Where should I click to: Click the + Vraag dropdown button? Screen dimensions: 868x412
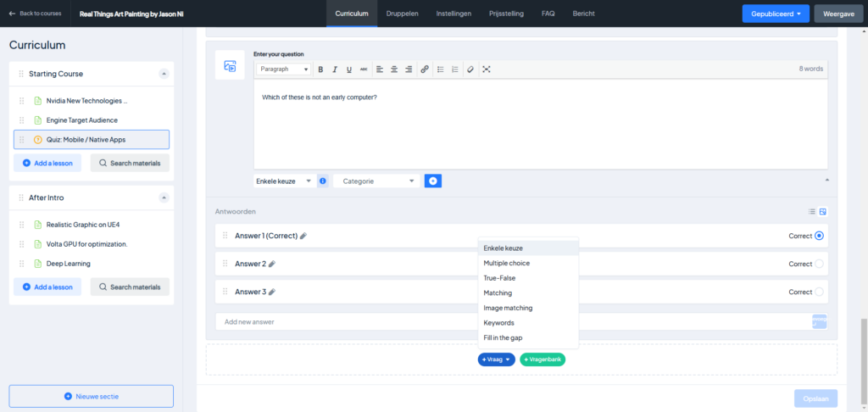coord(497,359)
